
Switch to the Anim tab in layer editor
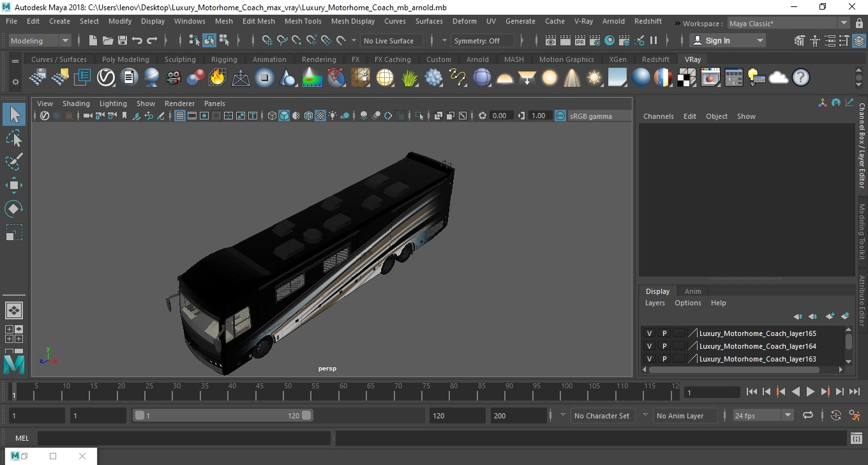coord(693,291)
